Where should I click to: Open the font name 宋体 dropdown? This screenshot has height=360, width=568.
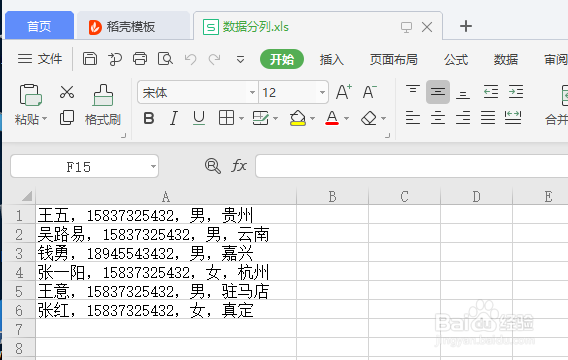pyautogui.click(x=252, y=92)
